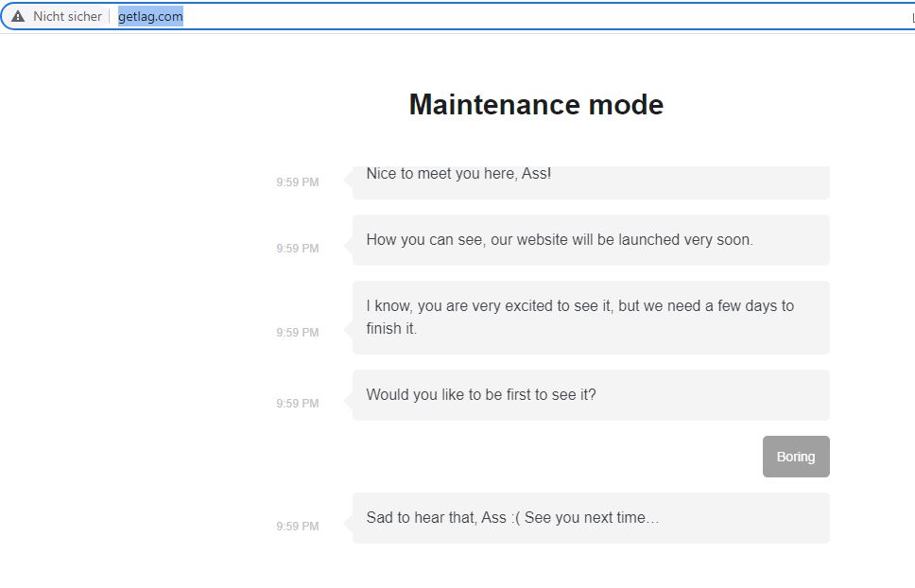
Task: Click timestamp beside 'Would you like' message
Action: pos(298,404)
